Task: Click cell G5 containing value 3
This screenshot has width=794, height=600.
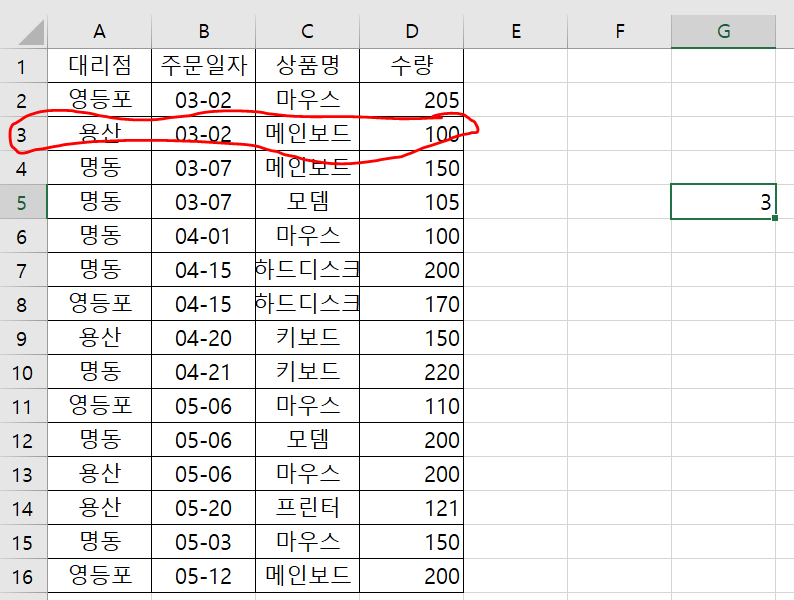Action: click(x=724, y=202)
